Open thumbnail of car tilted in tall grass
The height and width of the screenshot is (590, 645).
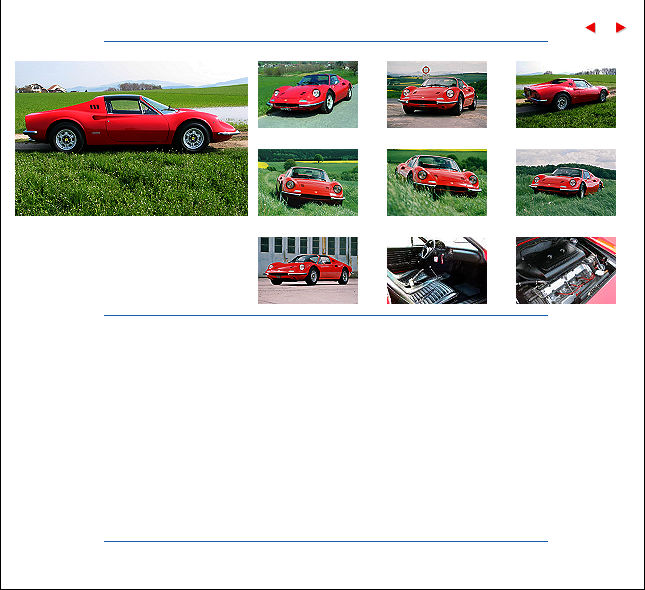[437, 182]
